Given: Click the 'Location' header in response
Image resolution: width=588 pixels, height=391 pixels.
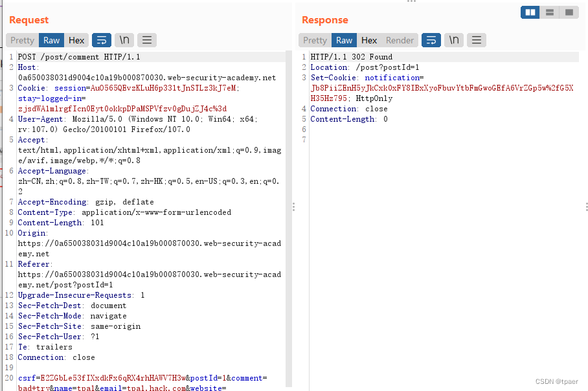Looking at the screenshot, I should point(329,67).
